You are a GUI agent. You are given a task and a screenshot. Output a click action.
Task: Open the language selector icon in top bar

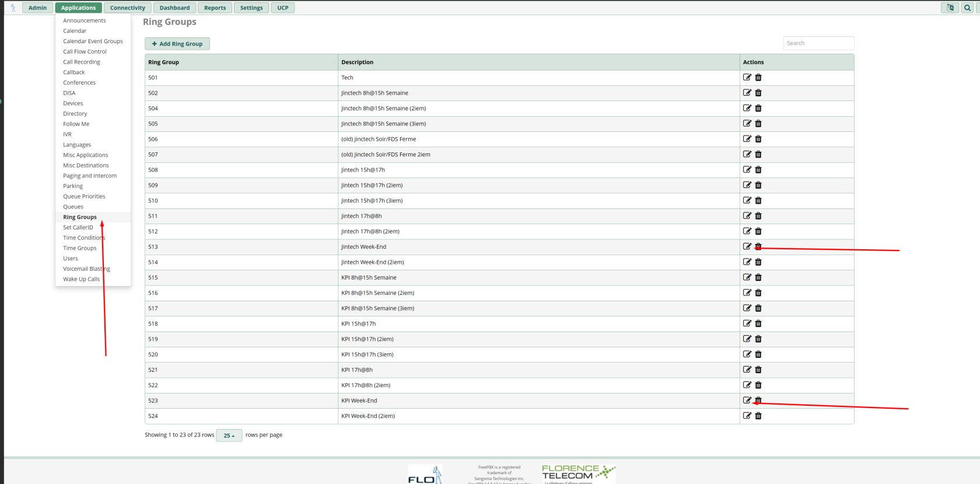[x=950, y=8]
